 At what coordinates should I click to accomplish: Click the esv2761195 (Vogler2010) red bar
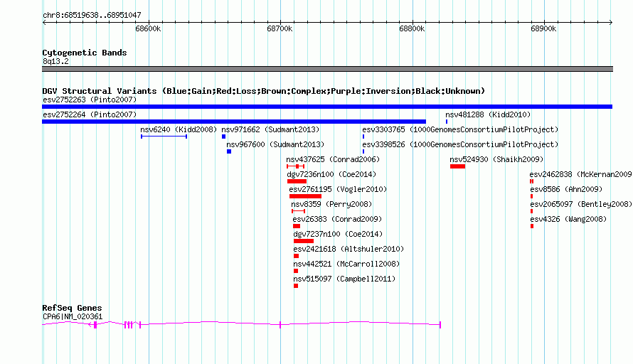pyautogui.click(x=305, y=196)
